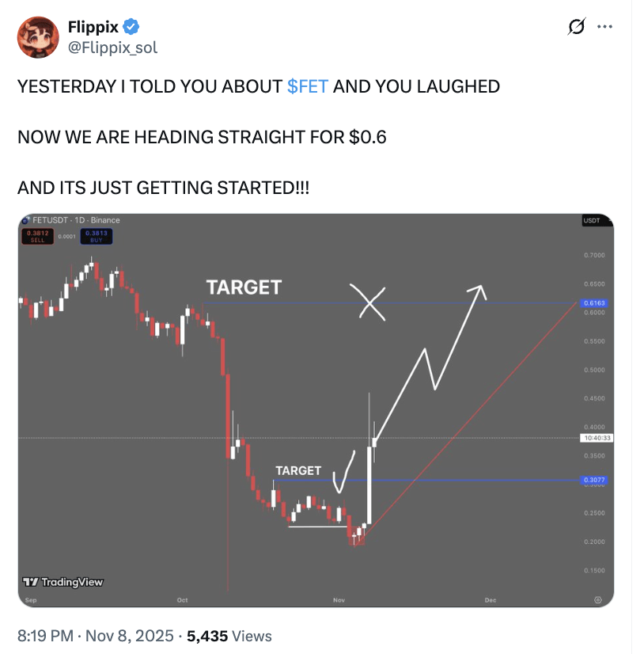Click the $FET cashtag link
The image size is (644, 654).
click(308, 86)
